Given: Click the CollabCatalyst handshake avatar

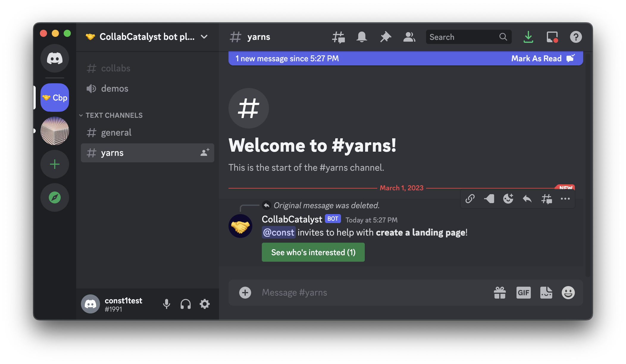Looking at the screenshot, I should (240, 226).
